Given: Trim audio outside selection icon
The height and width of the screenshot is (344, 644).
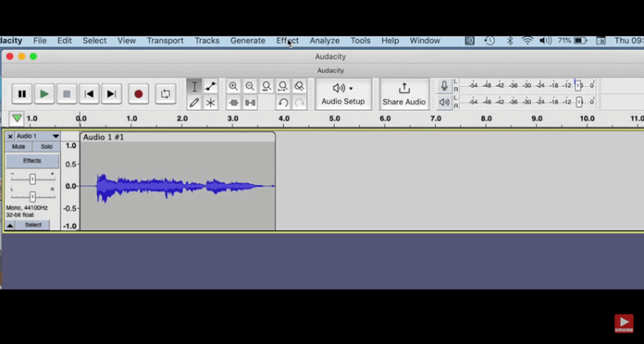Looking at the screenshot, I should (233, 103).
